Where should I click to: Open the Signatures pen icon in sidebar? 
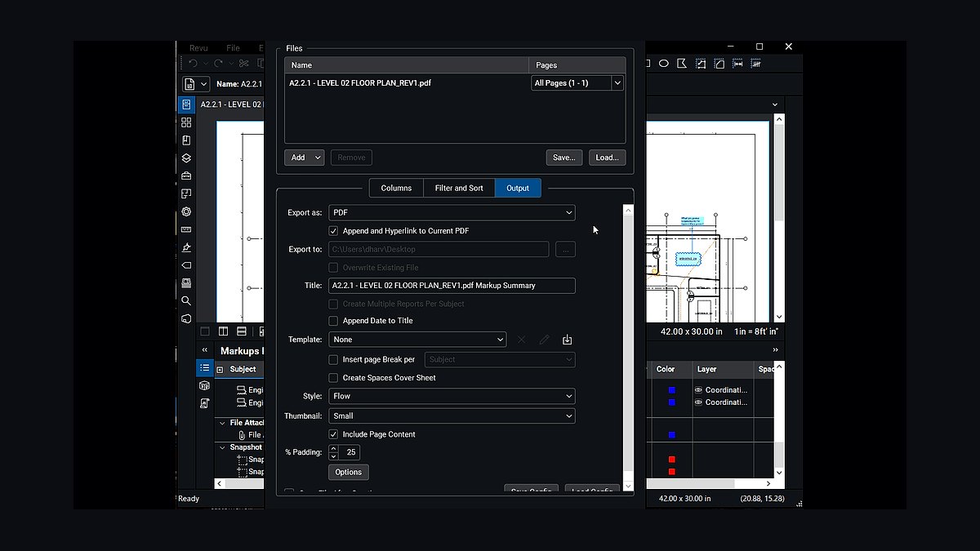(x=186, y=247)
